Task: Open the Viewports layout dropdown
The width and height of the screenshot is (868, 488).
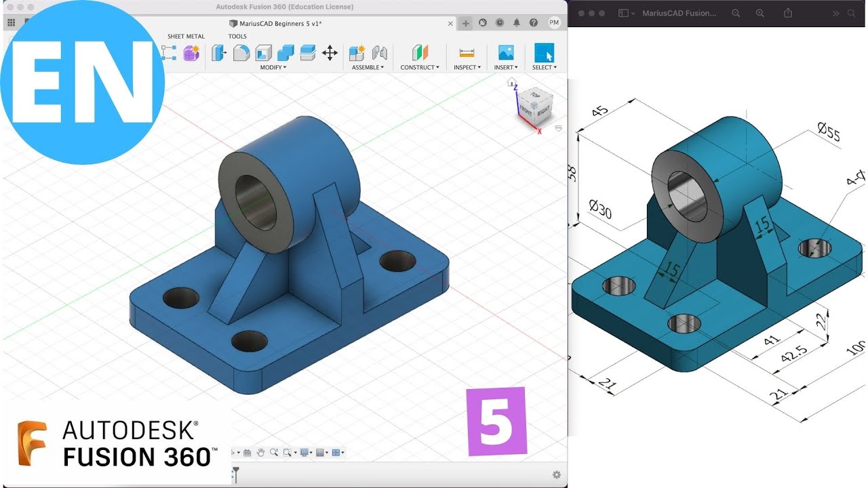Action: (338, 452)
